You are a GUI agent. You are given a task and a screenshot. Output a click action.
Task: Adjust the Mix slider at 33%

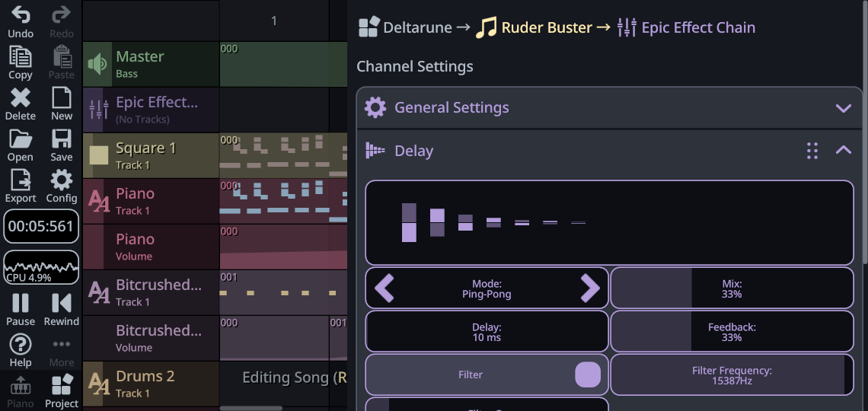coord(732,288)
